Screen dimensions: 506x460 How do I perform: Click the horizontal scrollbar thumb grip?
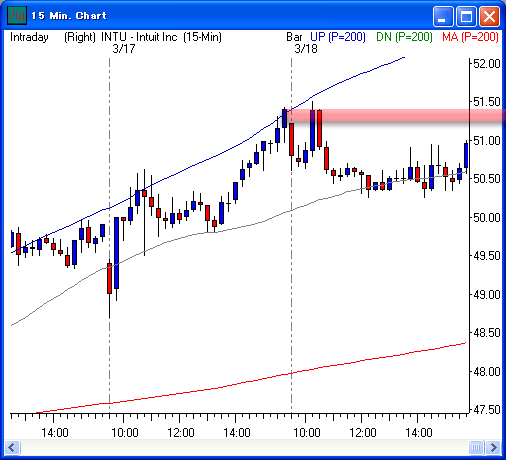(x=476, y=447)
